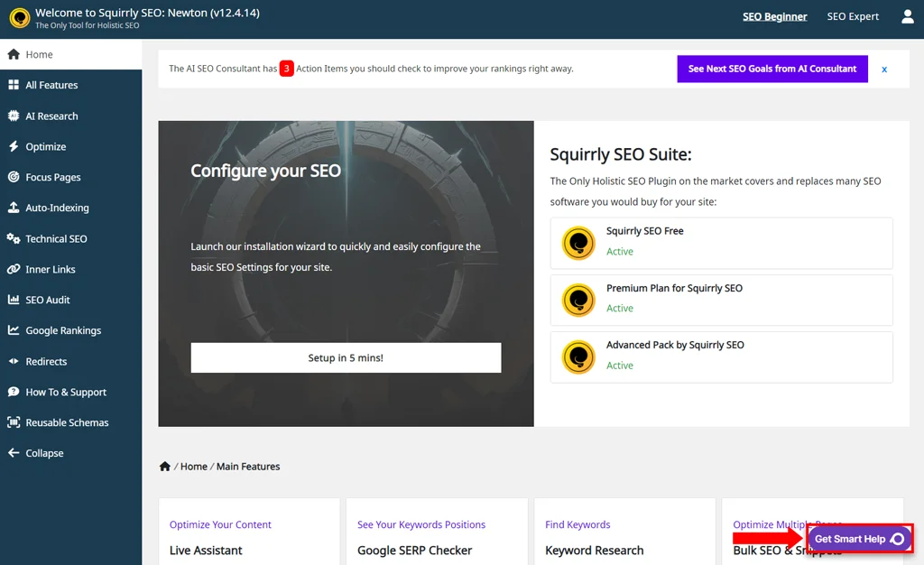Click the Optimize lightning bolt icon

pos(14,146)
